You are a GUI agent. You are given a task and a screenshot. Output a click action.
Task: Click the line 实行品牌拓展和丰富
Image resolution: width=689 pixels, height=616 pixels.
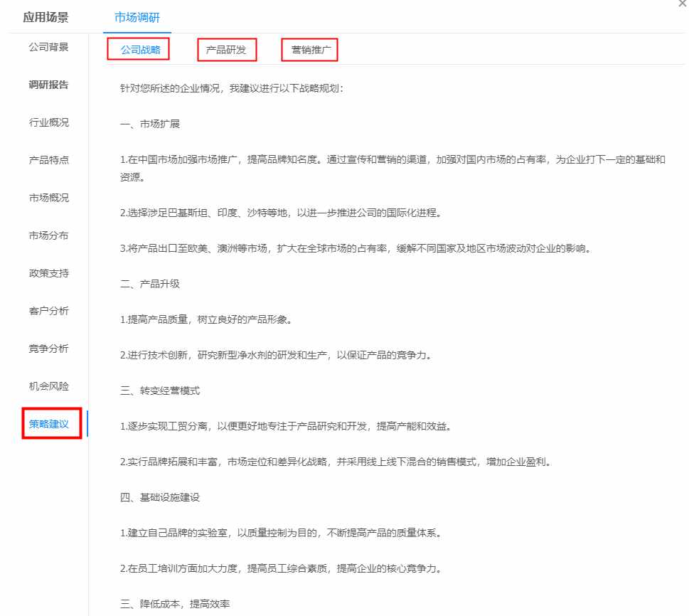point(336,462)
